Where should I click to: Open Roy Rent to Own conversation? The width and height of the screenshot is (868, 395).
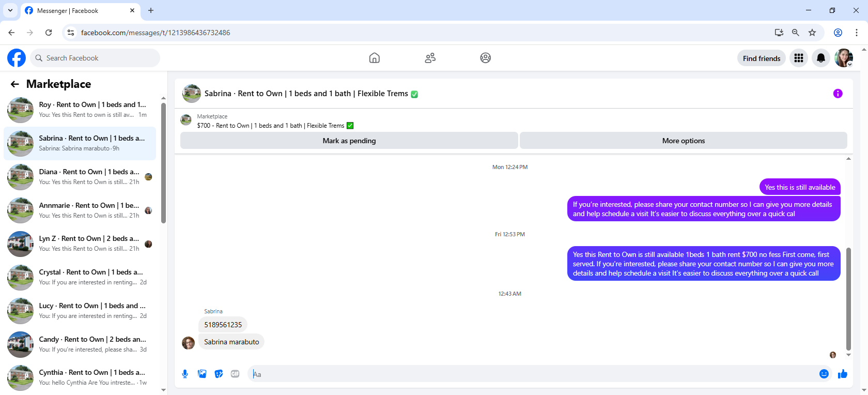pyautogui.click(x=80, y=110)
